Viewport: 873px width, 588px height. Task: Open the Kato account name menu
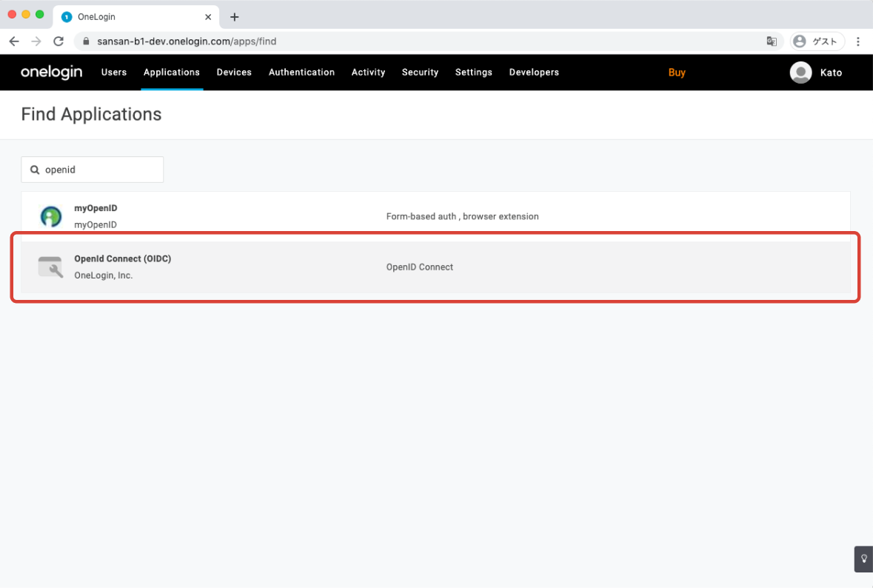pos(832,73)
